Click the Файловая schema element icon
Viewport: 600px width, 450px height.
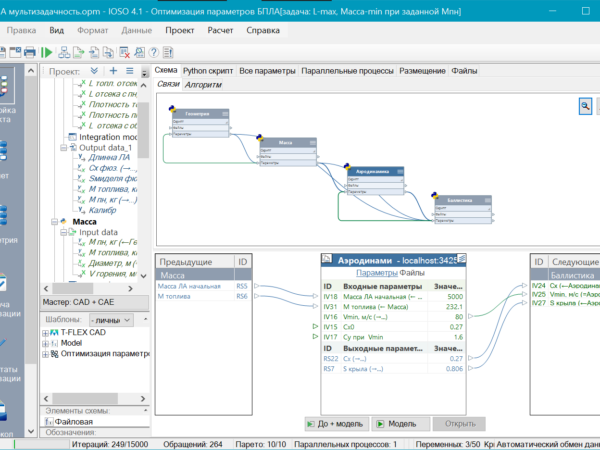click(49, 422)
